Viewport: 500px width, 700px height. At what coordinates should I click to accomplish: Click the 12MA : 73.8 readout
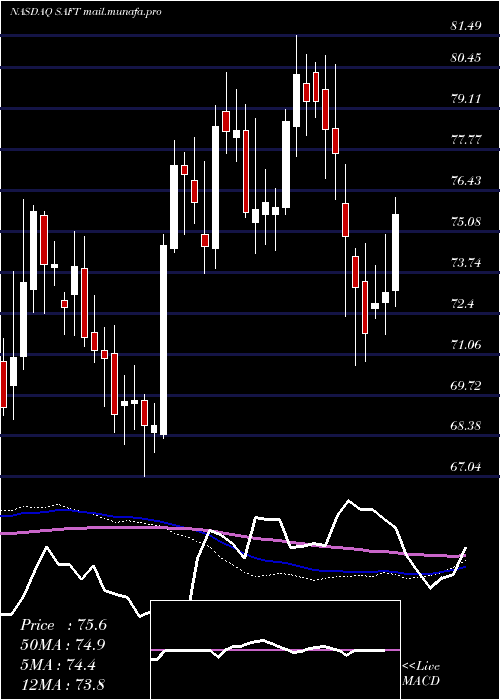tap(63, 684)
